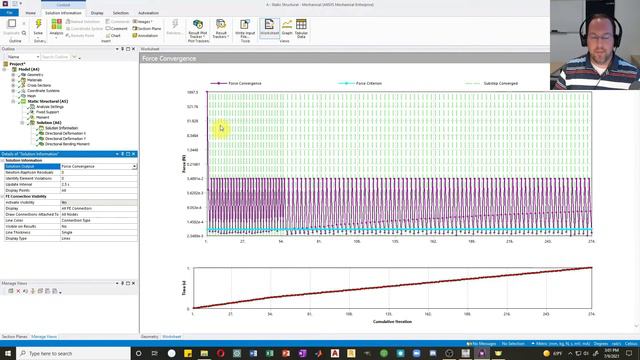
Task: Expand the Geometry node in the outline
Action: coord(13,75)
